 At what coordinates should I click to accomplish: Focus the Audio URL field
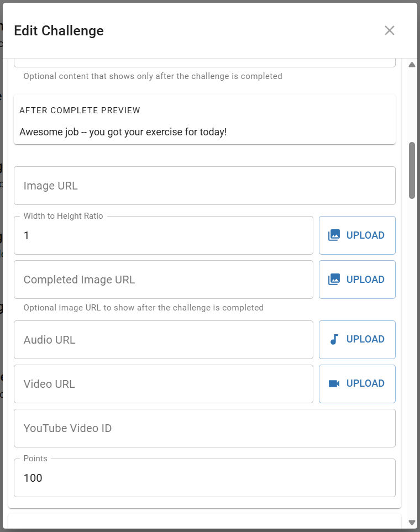coord(164,340)
